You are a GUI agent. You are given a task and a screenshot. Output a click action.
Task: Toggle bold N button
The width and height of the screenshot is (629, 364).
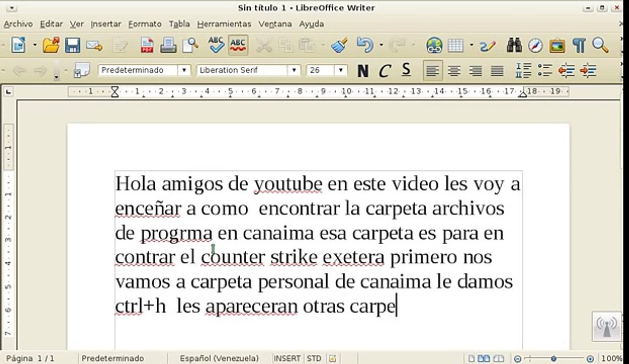point(363,71)
